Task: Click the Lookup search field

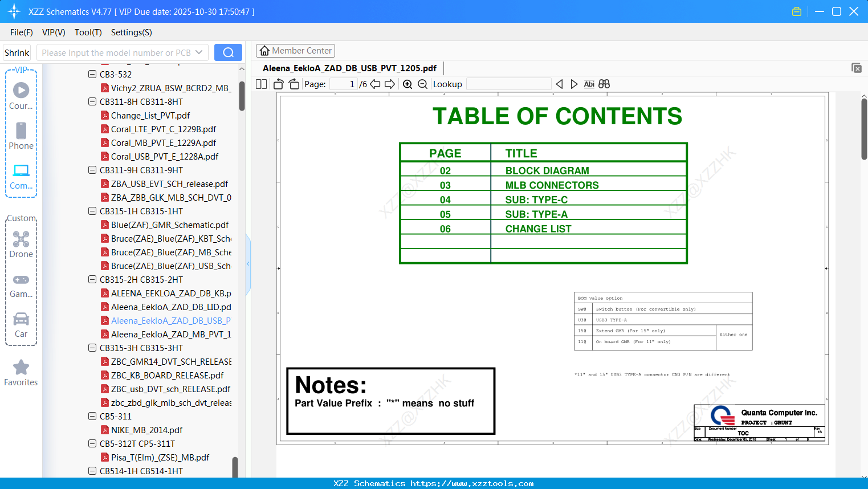Action: pyautogui.click(x=508, y=84)
